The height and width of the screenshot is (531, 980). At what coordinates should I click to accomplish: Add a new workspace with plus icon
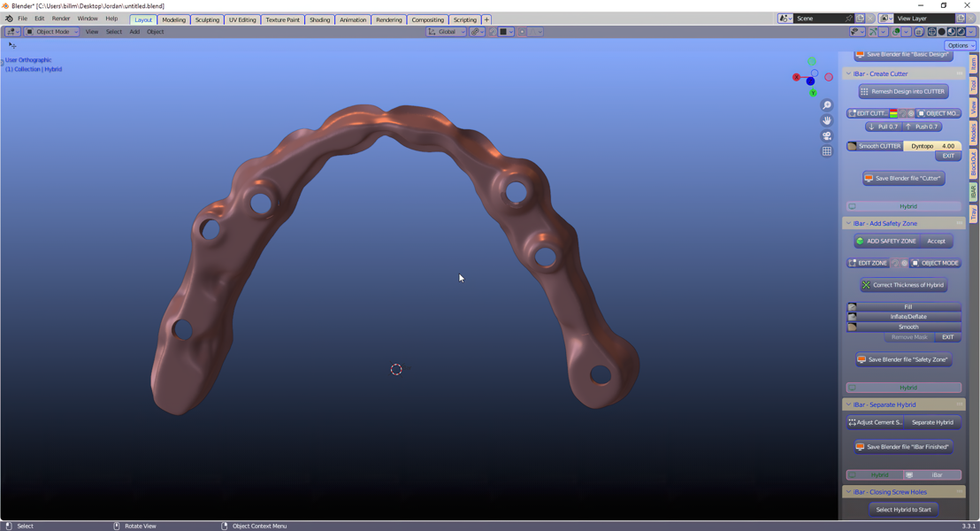486,19
